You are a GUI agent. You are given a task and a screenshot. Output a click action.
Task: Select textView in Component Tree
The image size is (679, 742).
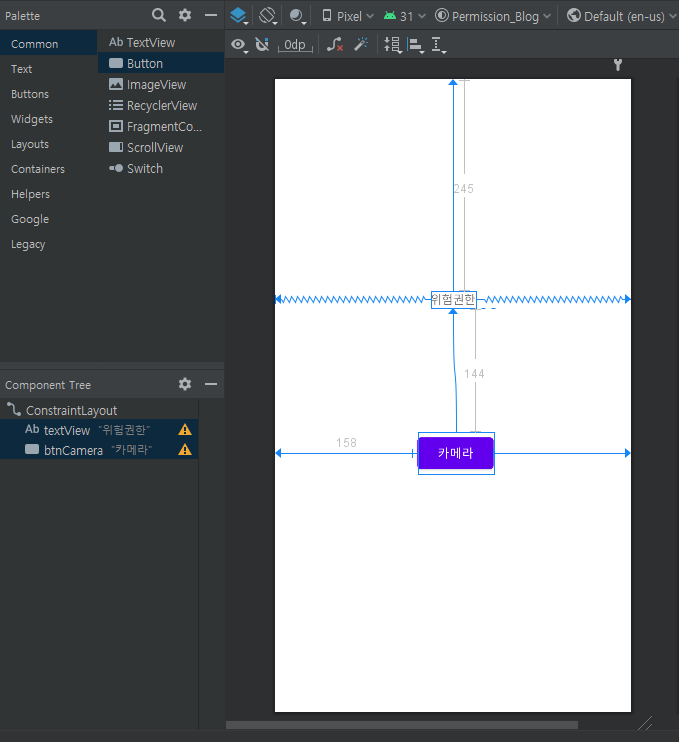click(99, 430)
